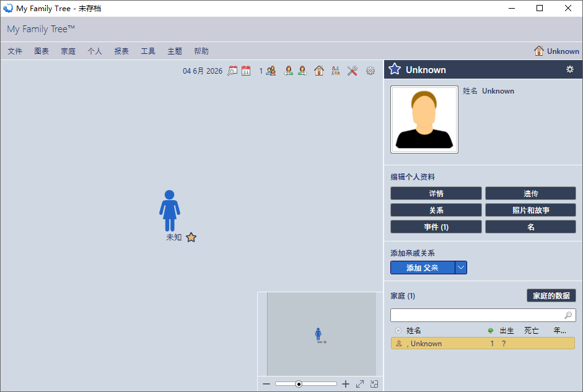The width and height of the screenshot is (583, 392).
Task: Select the ', Unknown' row in family list
Action: click(x=483, y=343)
